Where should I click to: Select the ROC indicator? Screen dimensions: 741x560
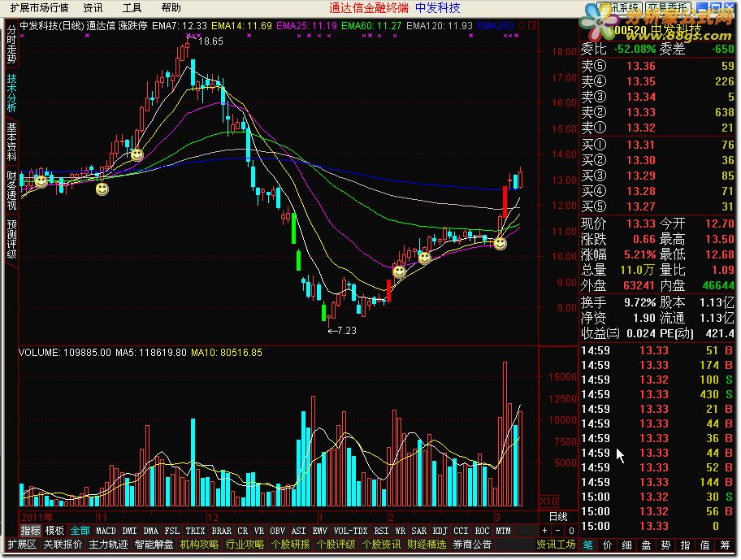pyautogui.click(x=482, y=531)
